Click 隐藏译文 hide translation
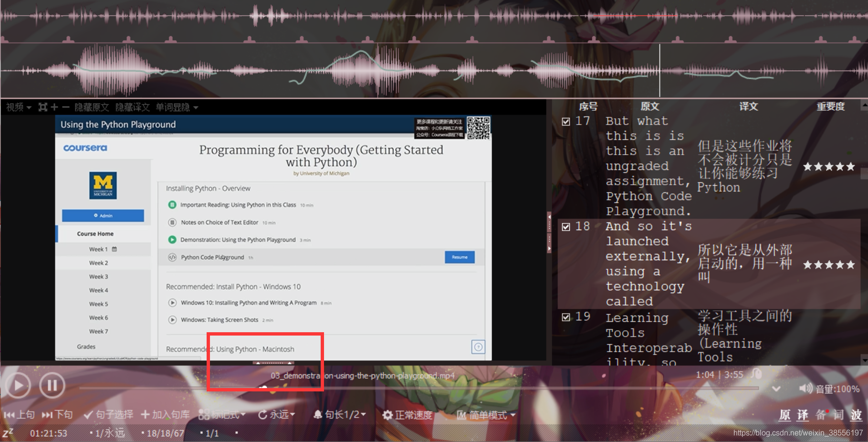The width and height of the screenshot is (868, 442). [133, 107]
